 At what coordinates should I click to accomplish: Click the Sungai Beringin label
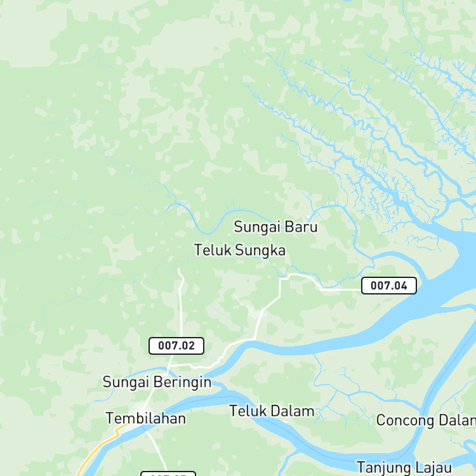157,382
